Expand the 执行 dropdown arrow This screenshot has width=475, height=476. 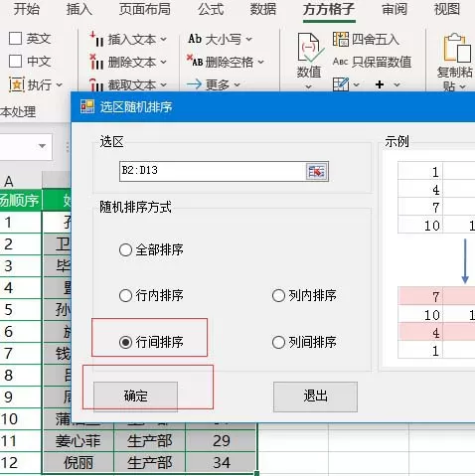[x=59, y=85]
